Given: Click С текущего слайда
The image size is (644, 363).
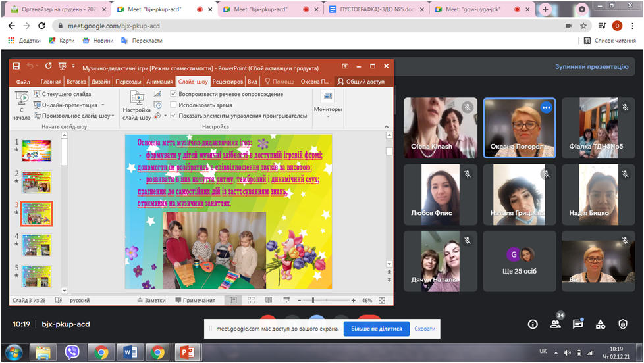Looking at the screenshot, I should pyautogui.click(x=63, y=94).
